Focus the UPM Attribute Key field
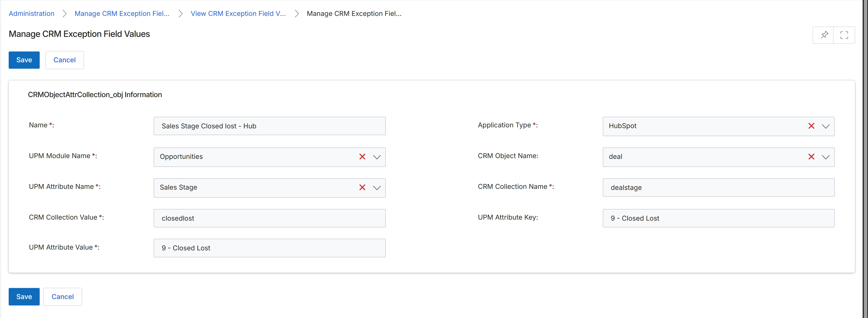This screenshot has width=868, height=318. click(x=718, y=218)
